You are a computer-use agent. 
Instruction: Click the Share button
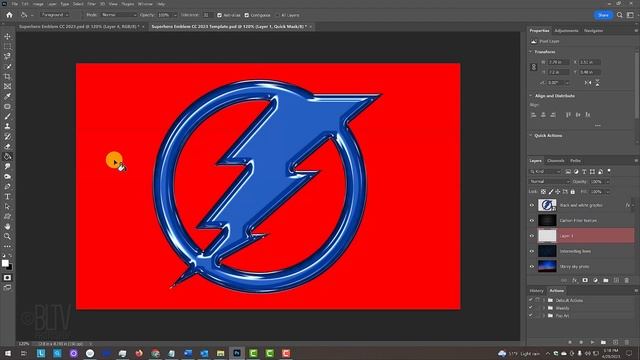pos(603,15)
